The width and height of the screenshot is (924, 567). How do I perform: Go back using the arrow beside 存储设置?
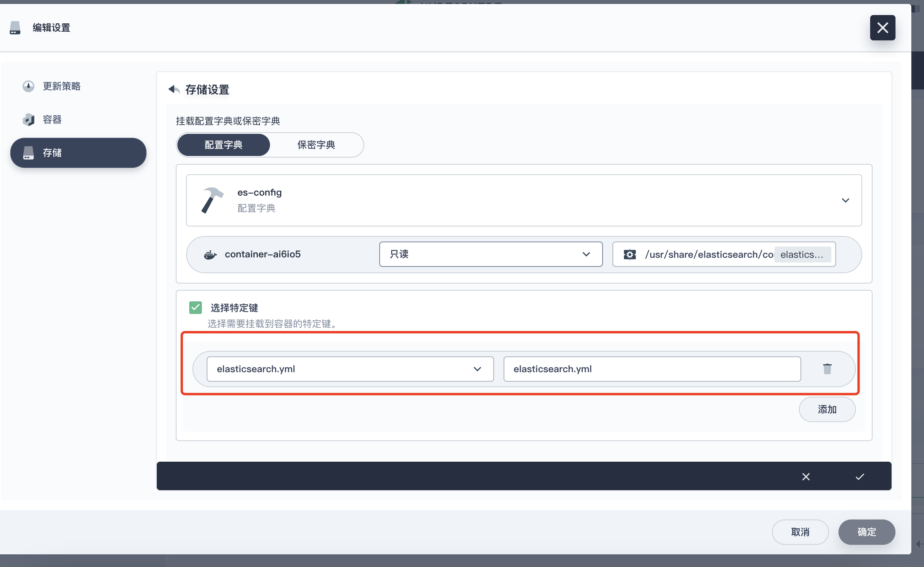pyautogui.click(x=174, y=89)
